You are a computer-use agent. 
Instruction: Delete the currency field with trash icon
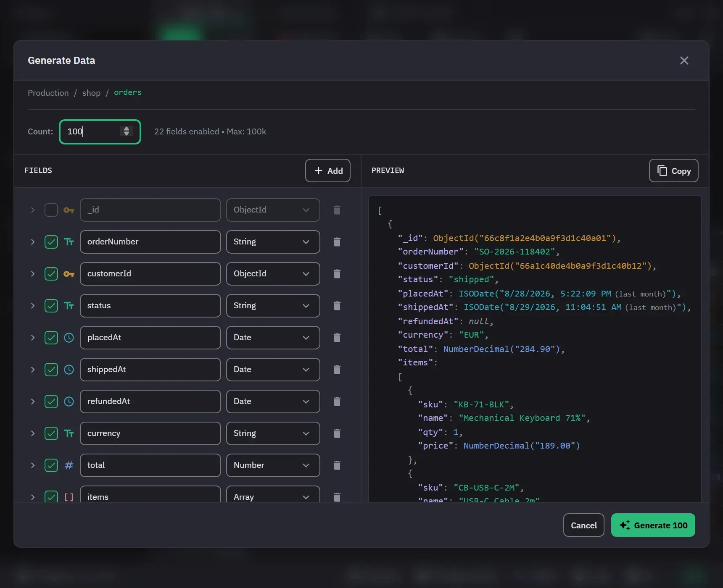pyautogui.click(x=337, y=433)
